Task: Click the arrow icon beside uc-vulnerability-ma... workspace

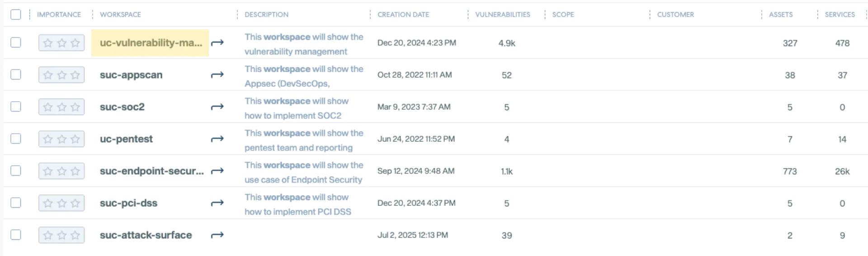Action: (x=217, y=43)
